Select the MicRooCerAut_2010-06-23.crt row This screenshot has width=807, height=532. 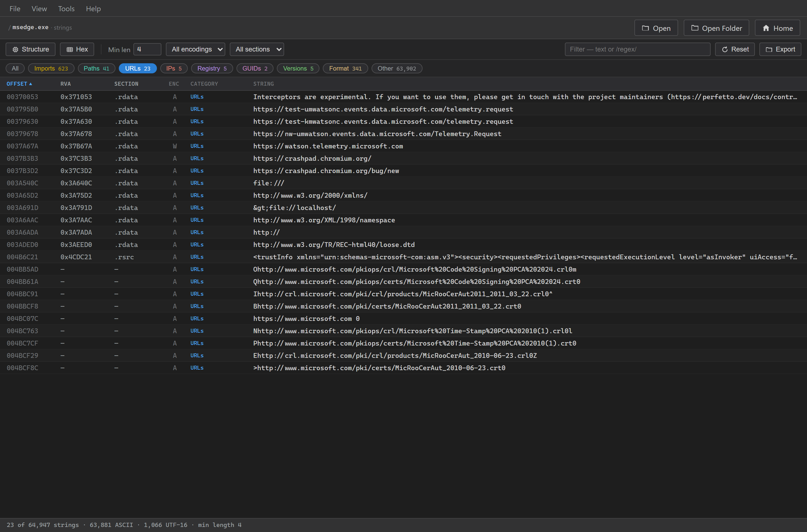(403, 368)
